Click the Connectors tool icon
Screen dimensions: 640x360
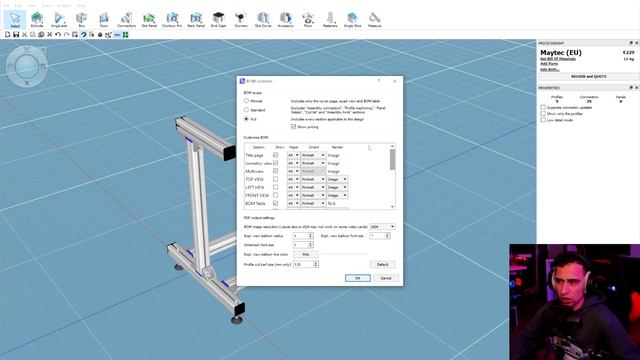click(x=127, y=19)
